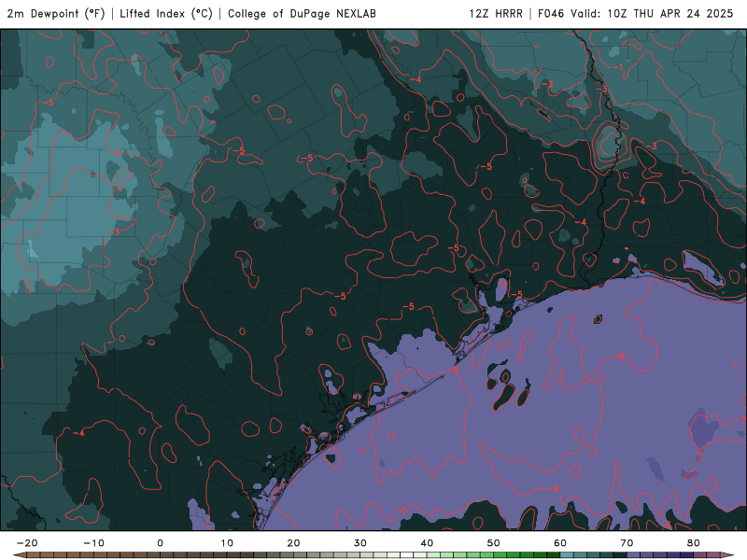Click the 40 tick label on the color scale
Screen dimensions: 747x560
pos(427,543)
